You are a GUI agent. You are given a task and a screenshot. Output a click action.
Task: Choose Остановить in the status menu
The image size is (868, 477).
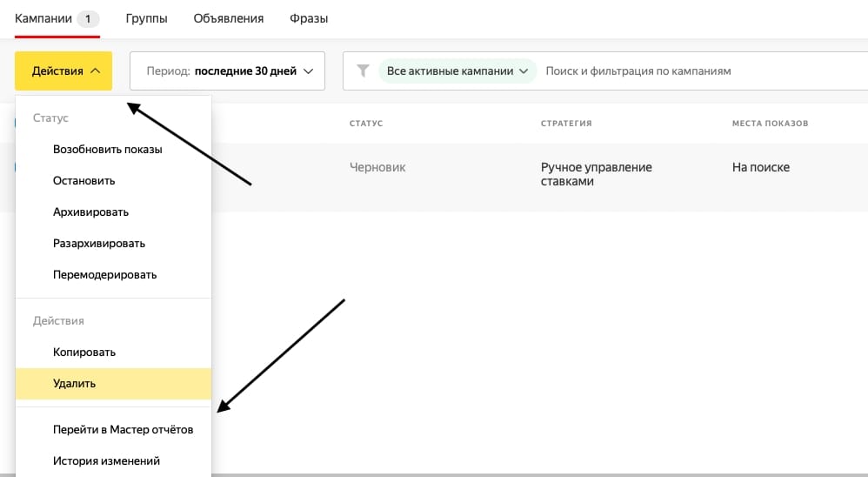tap(113, 180)
